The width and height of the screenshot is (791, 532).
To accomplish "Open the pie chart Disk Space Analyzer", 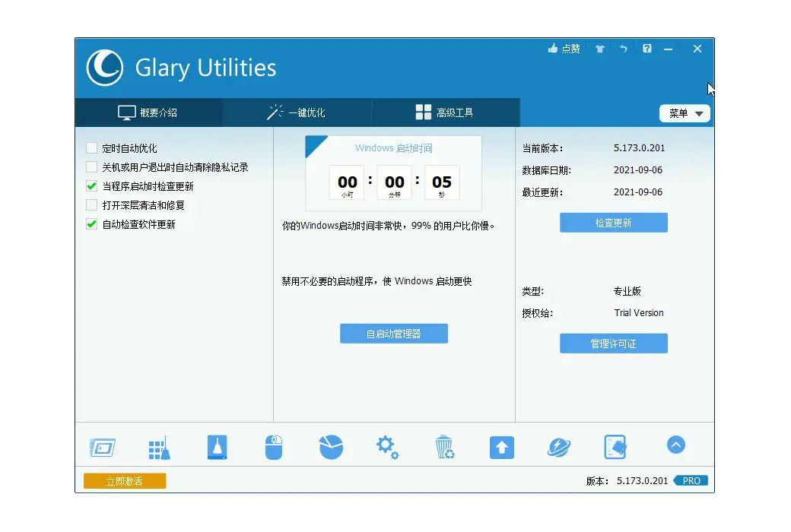I will [331, 448].
